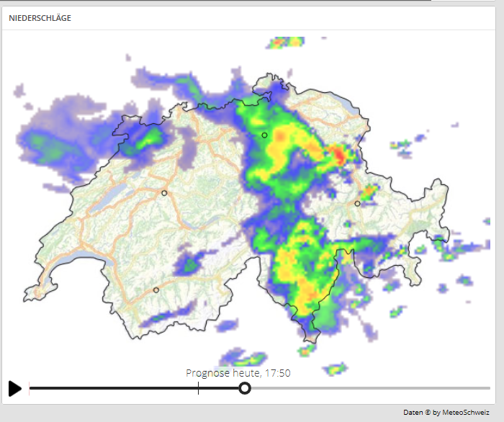
Task: Click the grey future portion of the timeline
Action: pos(370,388)
